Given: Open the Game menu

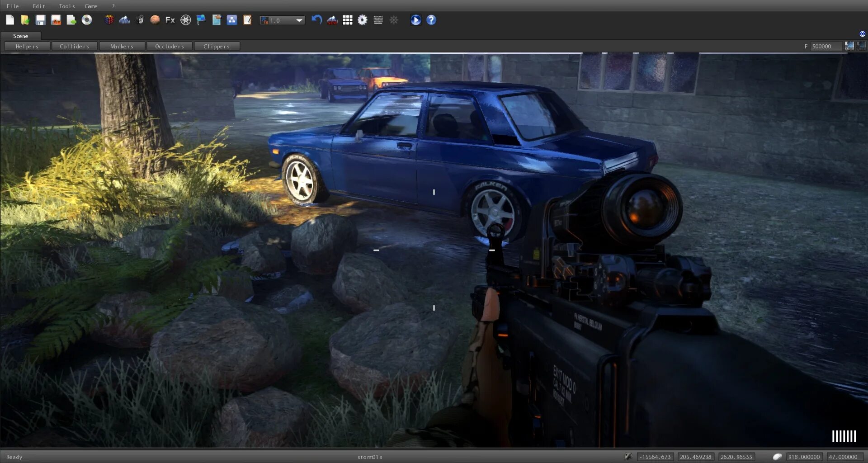Looking at the screenshot, I should coord(91,6).
